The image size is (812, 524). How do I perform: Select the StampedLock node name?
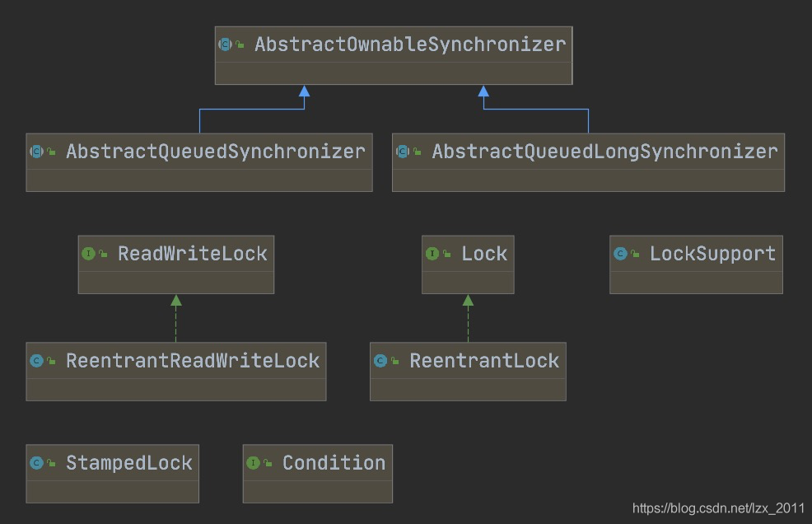click(x=129, y=463)
